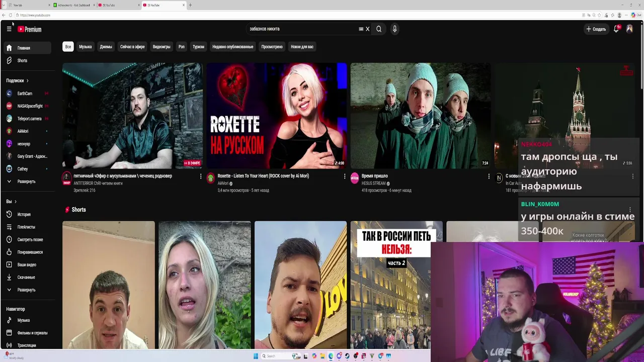Play the ТАК В РОССИИ ПЕТЬ НЕЛЬЗЯ short
Viewport: 644px width, 362px height.
396,285
